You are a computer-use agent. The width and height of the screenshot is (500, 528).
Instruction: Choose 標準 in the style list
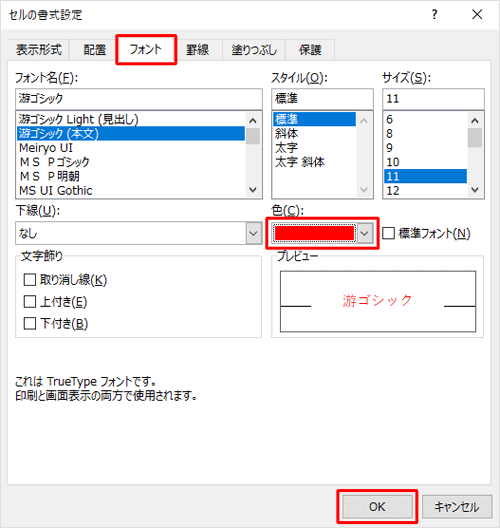tap(314, 119)
